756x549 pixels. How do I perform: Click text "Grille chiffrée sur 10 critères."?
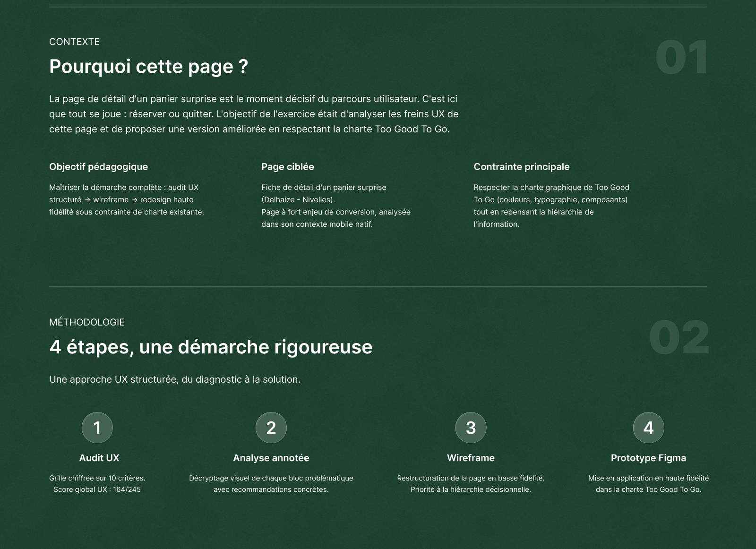click(x=97, y=478)
